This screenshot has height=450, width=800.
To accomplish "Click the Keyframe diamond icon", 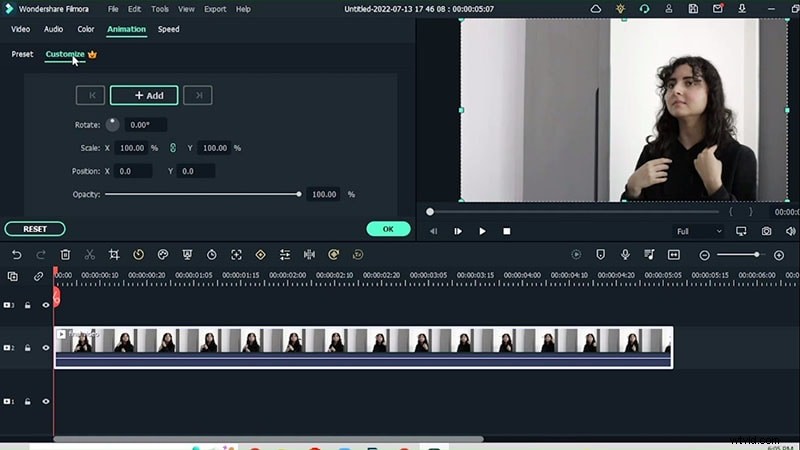I will coord(261,255).
